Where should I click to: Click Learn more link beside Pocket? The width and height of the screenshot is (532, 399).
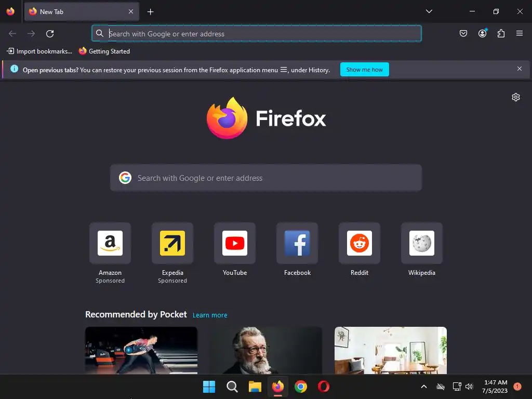click(x=210, y=315)
